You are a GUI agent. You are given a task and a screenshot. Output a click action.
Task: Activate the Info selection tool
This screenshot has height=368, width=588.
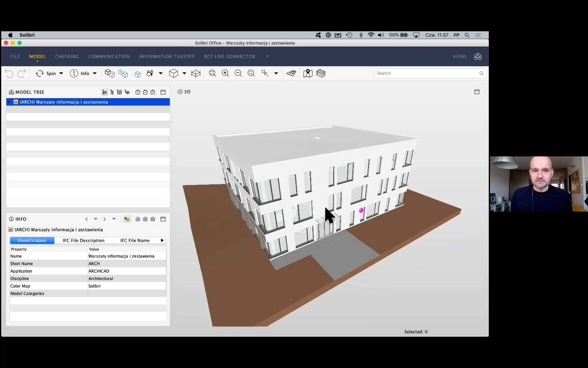[x=80, y=74]
